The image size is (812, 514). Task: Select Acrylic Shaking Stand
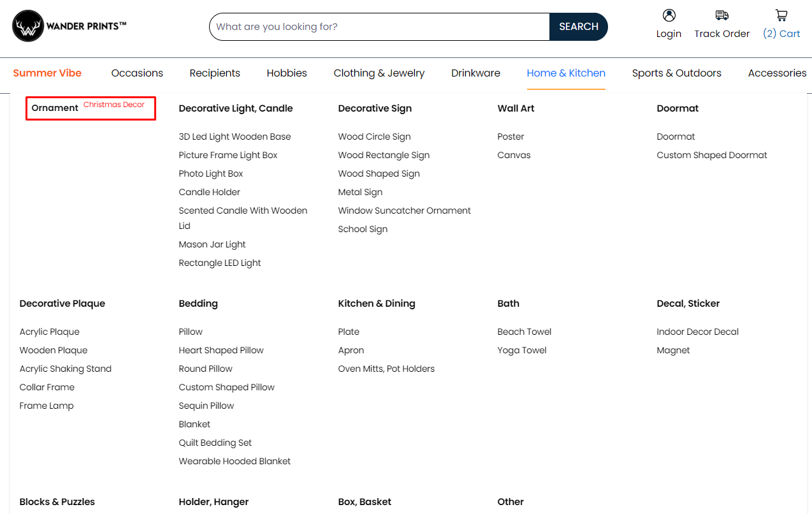[x=65, y=369]
